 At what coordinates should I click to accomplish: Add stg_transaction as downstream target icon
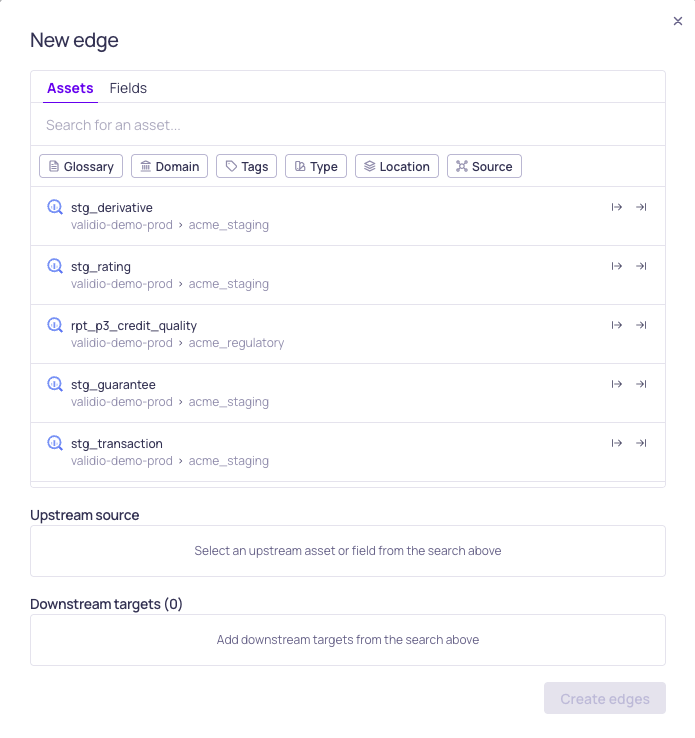click(x=641, y=443)
